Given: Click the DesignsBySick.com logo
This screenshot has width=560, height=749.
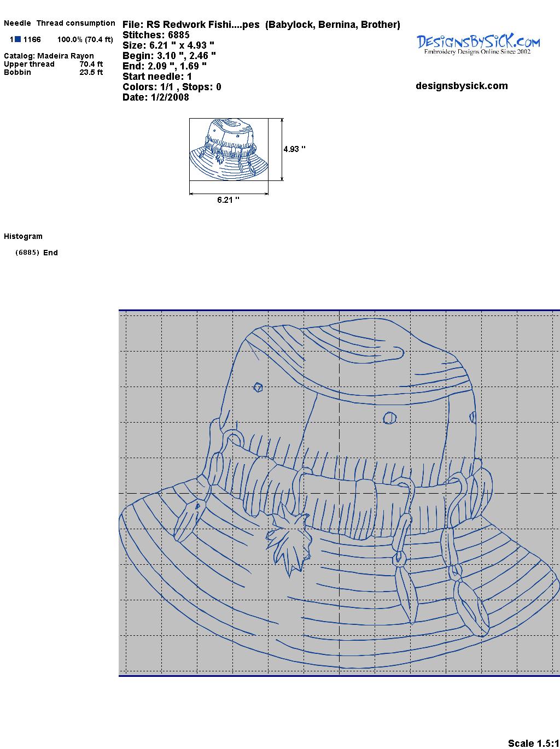Looking at the screenshot, I should tap(478, 44).
